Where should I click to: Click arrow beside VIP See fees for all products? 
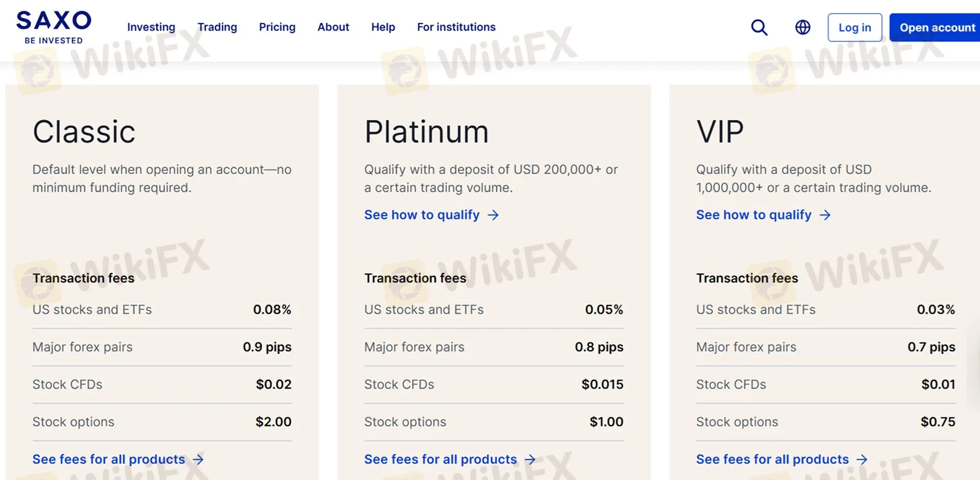coord(862,459)
